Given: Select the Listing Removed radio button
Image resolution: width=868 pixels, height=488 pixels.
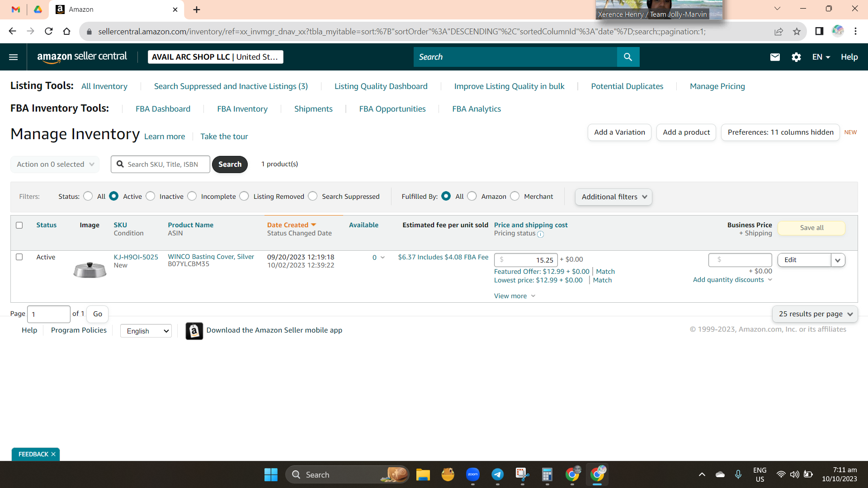Looking at the screenshot, I should coord(244,196).
